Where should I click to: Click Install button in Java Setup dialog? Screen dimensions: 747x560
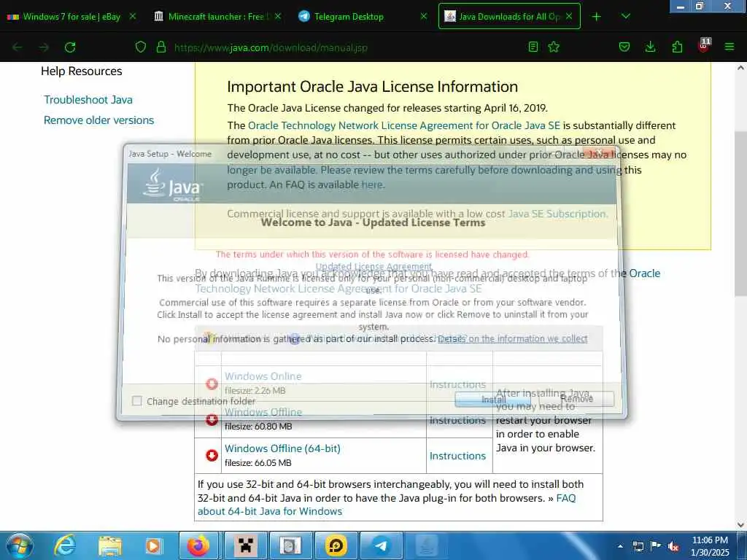[x=493, y=400]
